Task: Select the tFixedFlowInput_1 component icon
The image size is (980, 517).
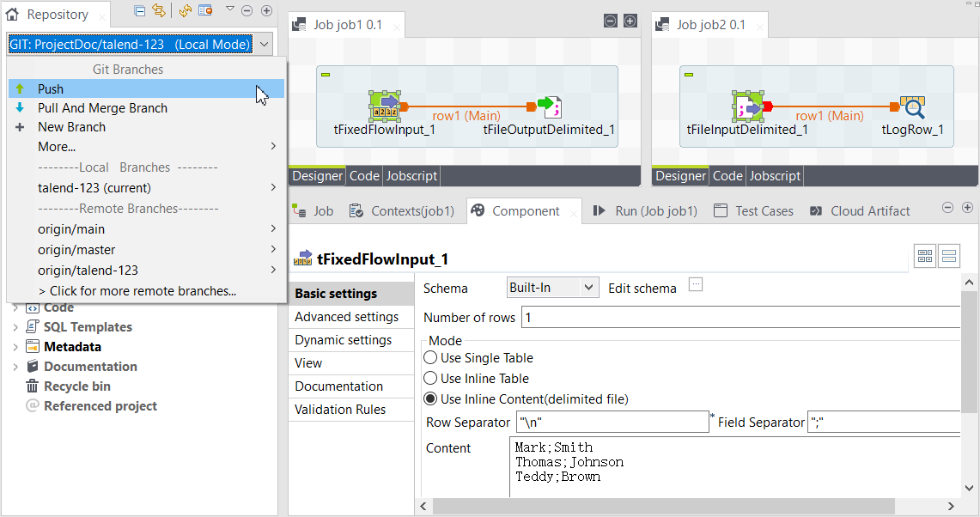Action: coord(385,106)
